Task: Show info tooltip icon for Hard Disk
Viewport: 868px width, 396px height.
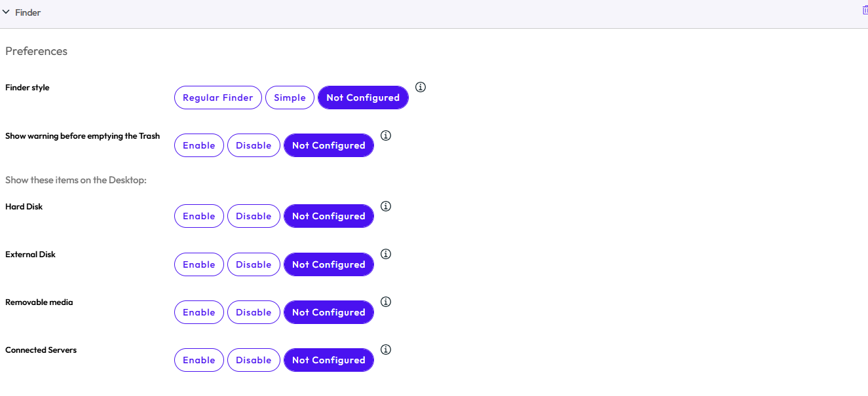Action: click(x=386, y=206)
